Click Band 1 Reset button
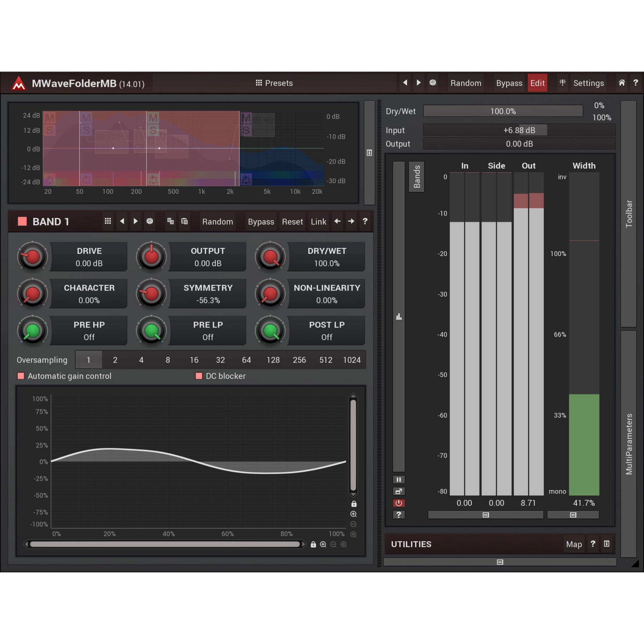The width and height of the screenshot is (644, 644). tap(292, 222)
